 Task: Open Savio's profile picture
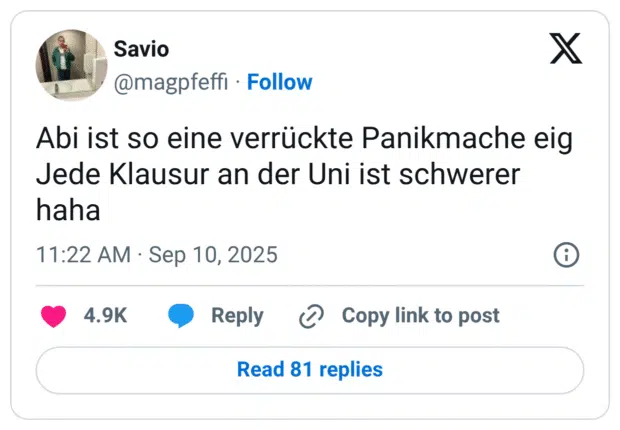click(71, 64)
